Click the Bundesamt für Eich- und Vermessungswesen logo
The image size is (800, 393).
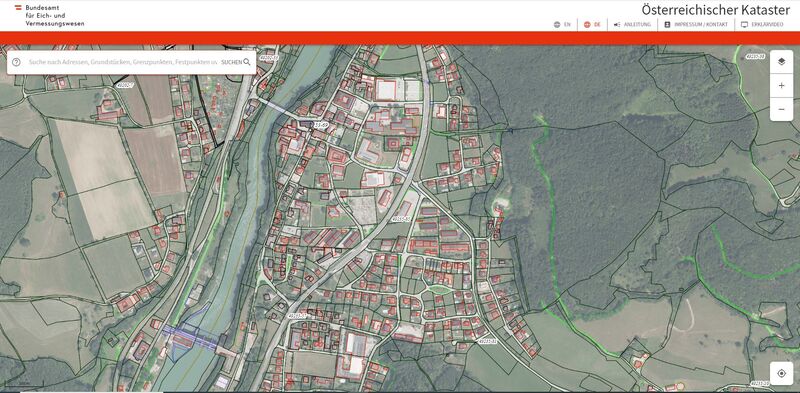pos(49,16)
